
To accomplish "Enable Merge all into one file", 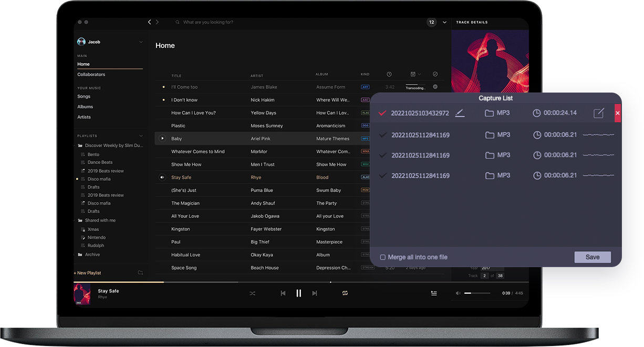I will point(383,257).
